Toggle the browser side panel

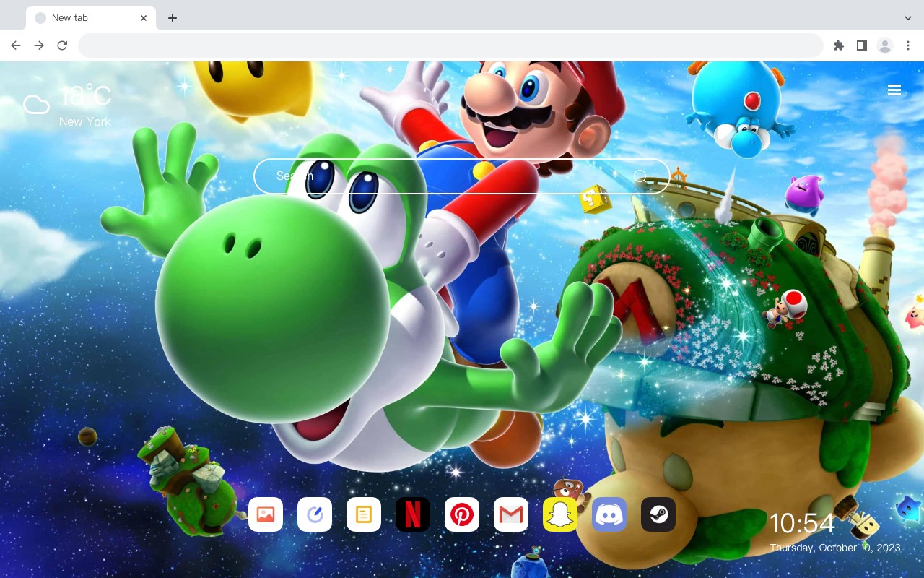tap(861, 46)
